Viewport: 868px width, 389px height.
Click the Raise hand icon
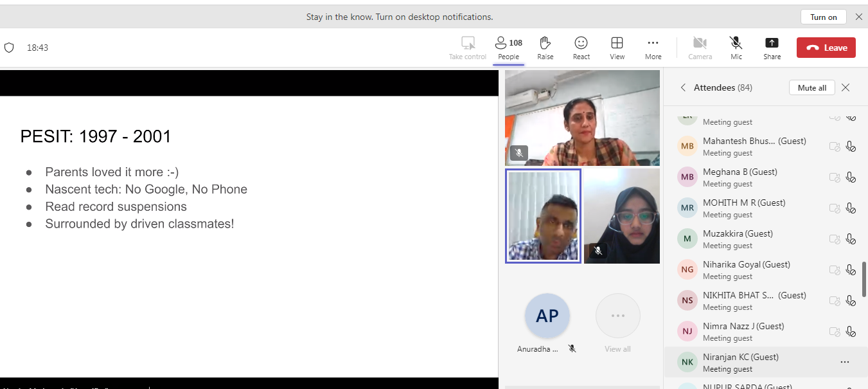(545, 43)
